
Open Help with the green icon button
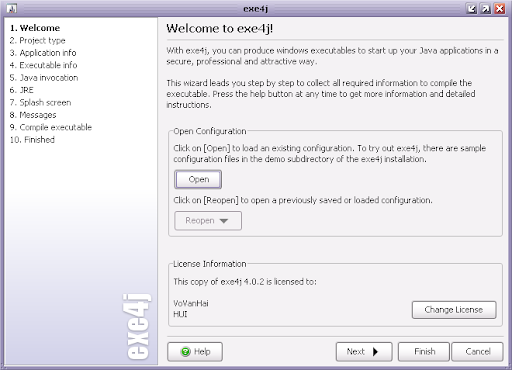pyautogui.click(x=195, y=352)
